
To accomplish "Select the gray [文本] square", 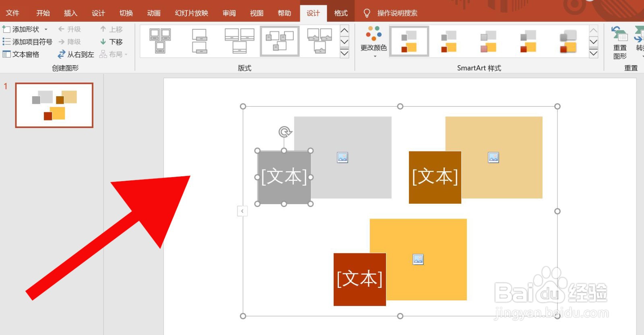I will click(x=284, y=177).
